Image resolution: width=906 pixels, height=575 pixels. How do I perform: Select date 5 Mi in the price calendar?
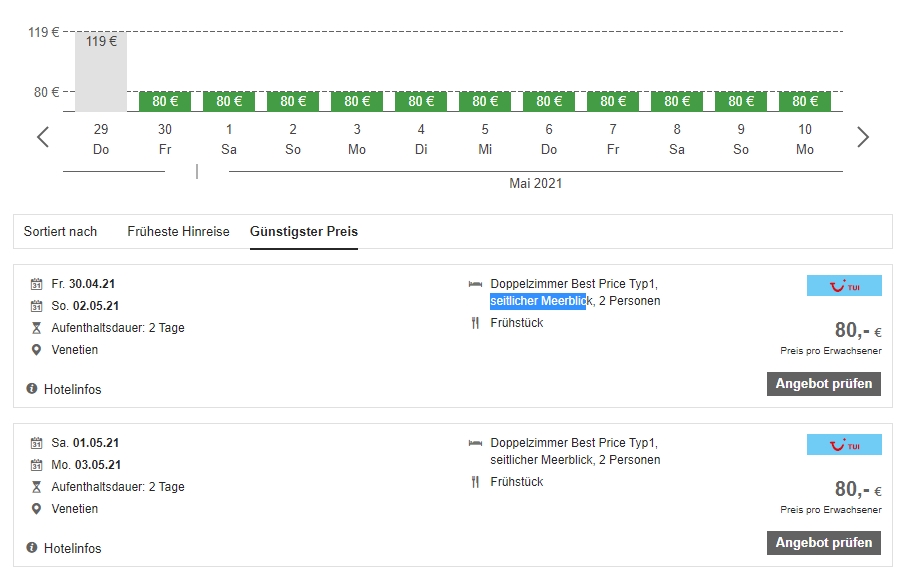click(x=485, y=139)
